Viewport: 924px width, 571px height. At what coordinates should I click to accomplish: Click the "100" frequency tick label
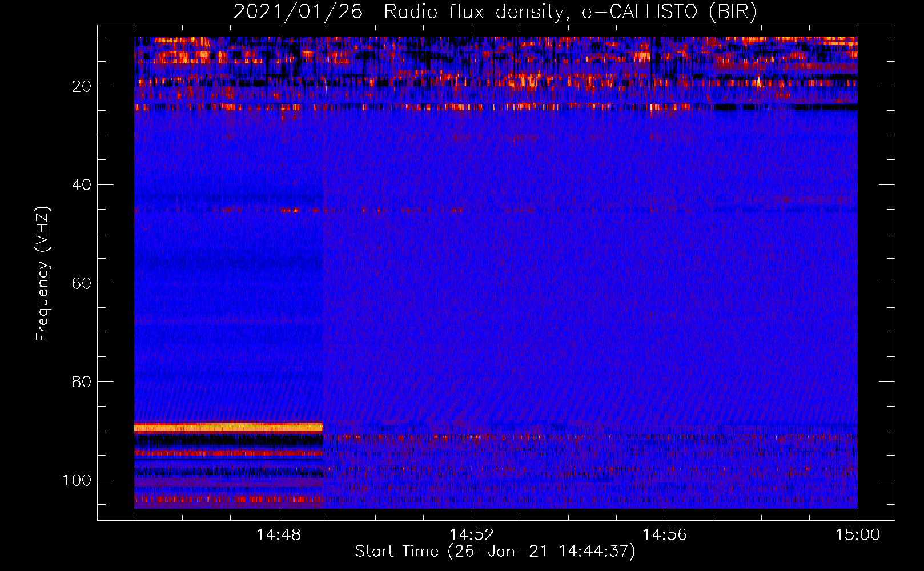coord(77,480)
